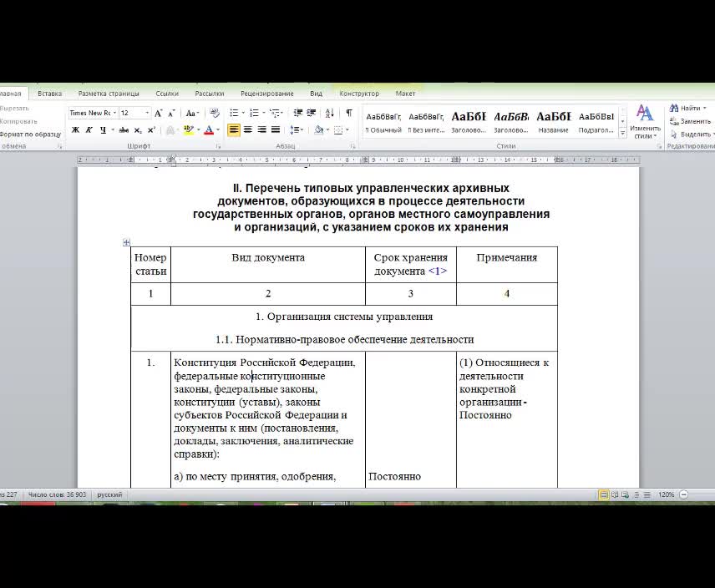715x588 pixels.
Task: Switch to the Вставка tab
Action: (50, 94)
